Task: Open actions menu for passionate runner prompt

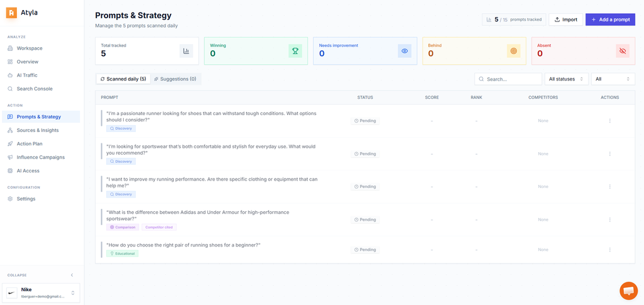Action: coord(609,121)
